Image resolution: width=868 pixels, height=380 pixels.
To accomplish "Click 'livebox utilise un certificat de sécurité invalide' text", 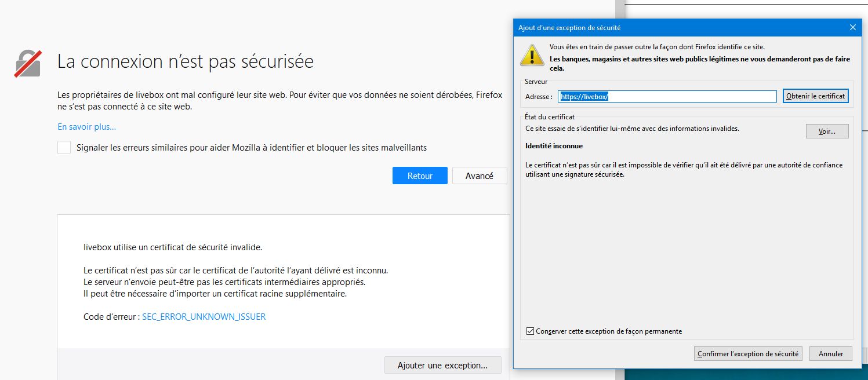I will 173,247.
